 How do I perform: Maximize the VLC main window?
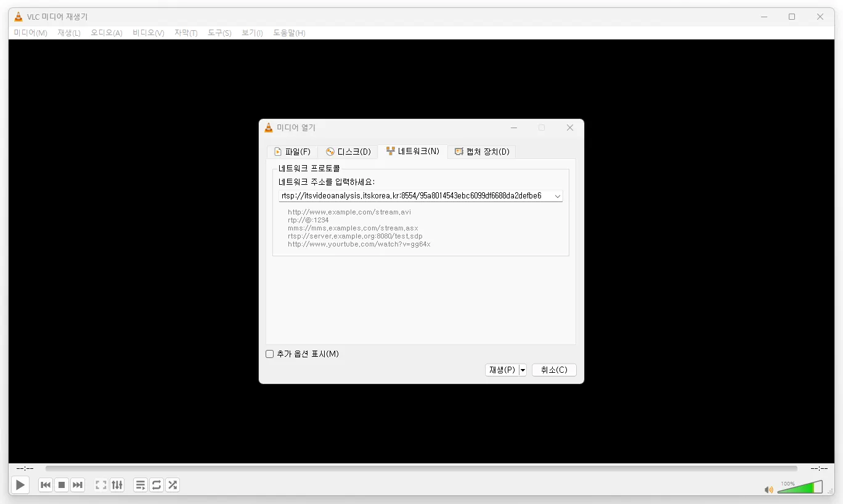click(792, 17)
